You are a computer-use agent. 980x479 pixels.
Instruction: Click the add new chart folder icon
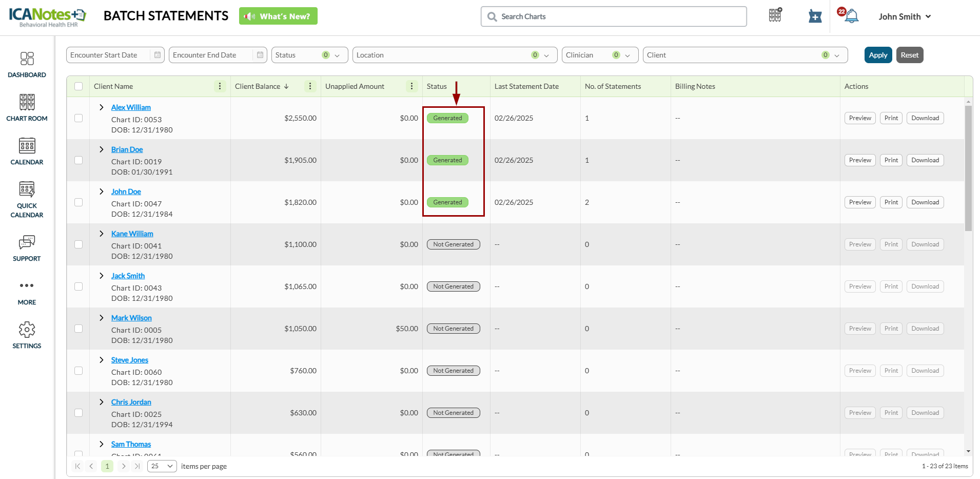pos(815,16)
